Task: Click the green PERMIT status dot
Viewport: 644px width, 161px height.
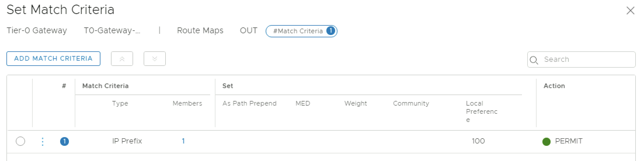Action: (546, 142)
